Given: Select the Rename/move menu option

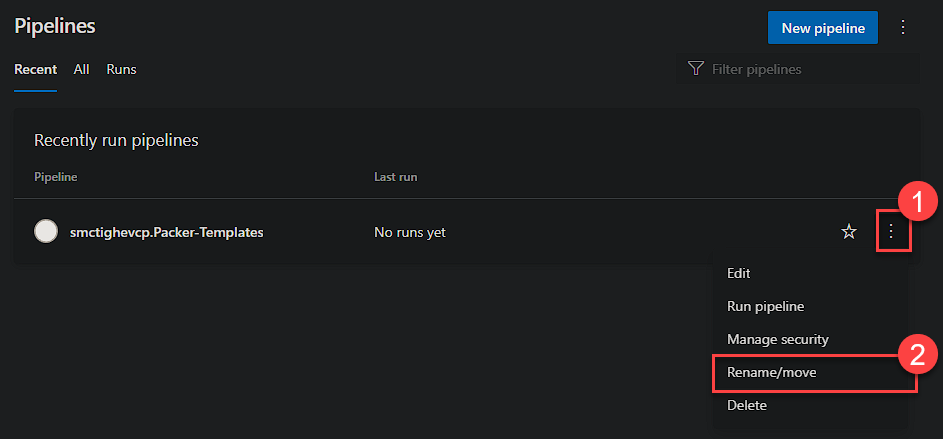Looking at the screenshot, I should [772, 372].
